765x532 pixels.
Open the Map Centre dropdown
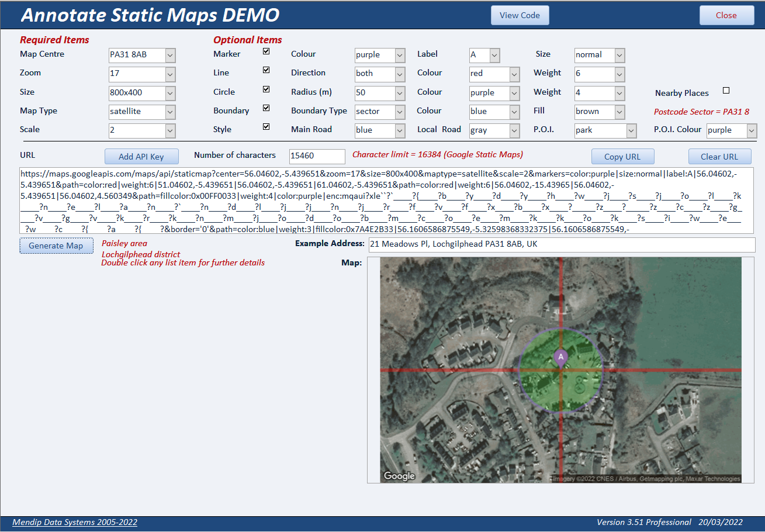click(x=170, y=55)
